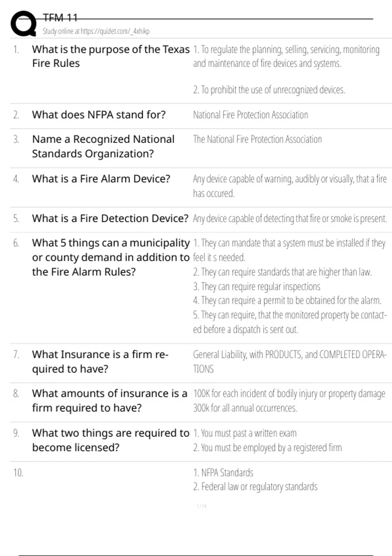Click 'You must be employed by a registered firm'

pos(267,448)
